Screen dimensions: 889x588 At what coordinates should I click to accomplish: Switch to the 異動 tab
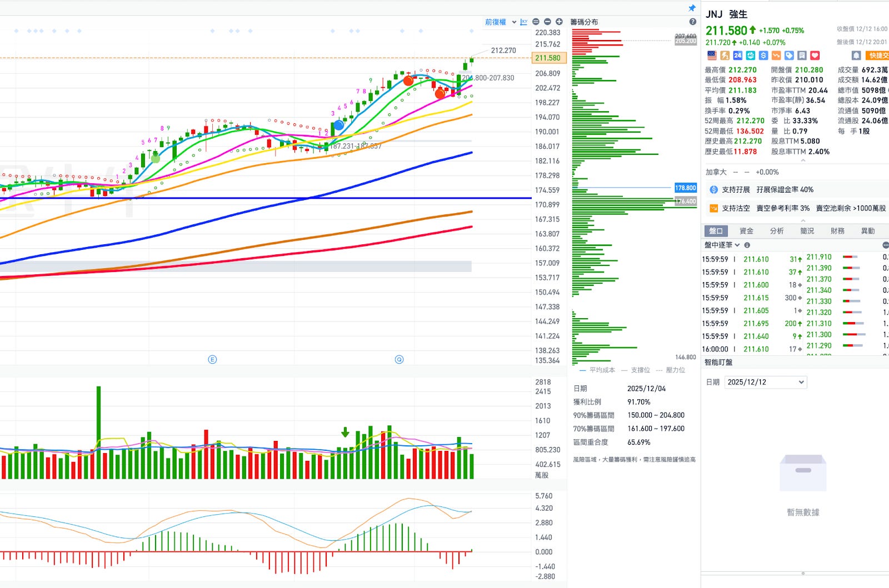point(867,231)
